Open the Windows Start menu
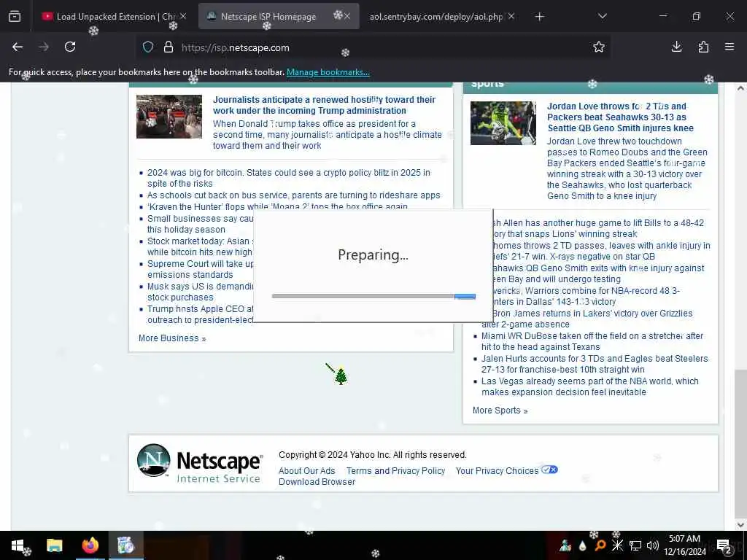Image resolution: width=747 pixels, height=560 pixels. tap(18, 545)
